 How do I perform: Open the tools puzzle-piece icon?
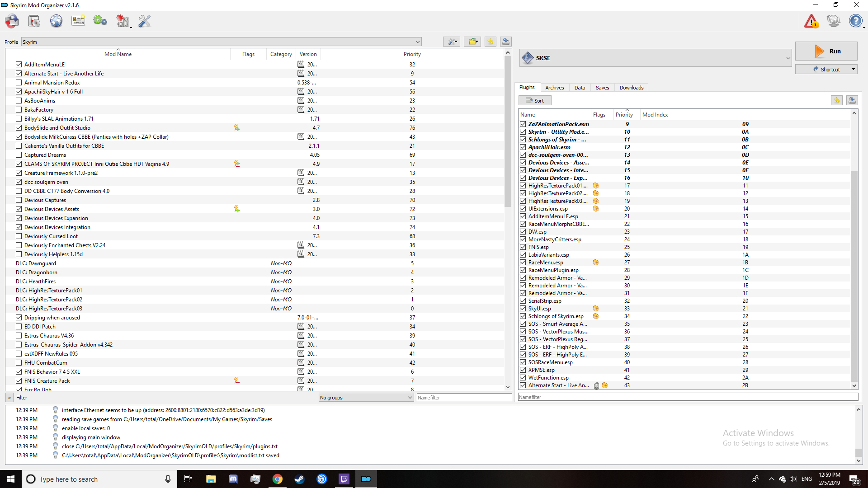point(123,21)
